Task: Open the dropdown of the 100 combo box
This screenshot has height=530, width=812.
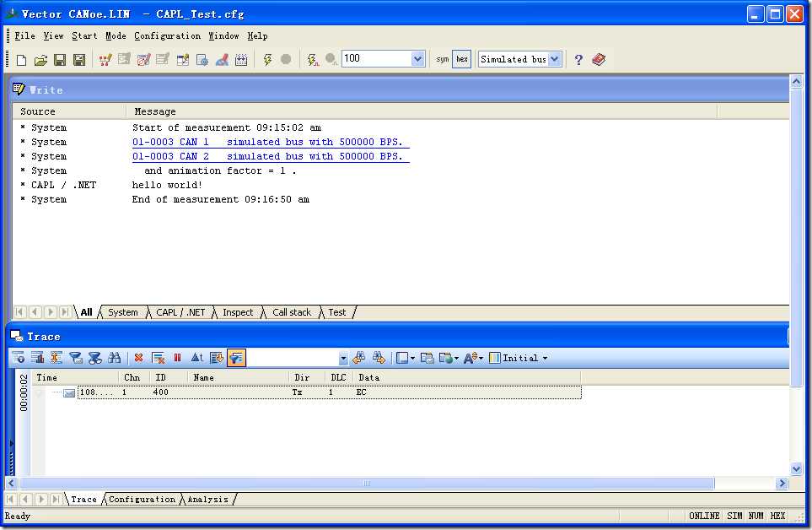Action: [418, 59]
